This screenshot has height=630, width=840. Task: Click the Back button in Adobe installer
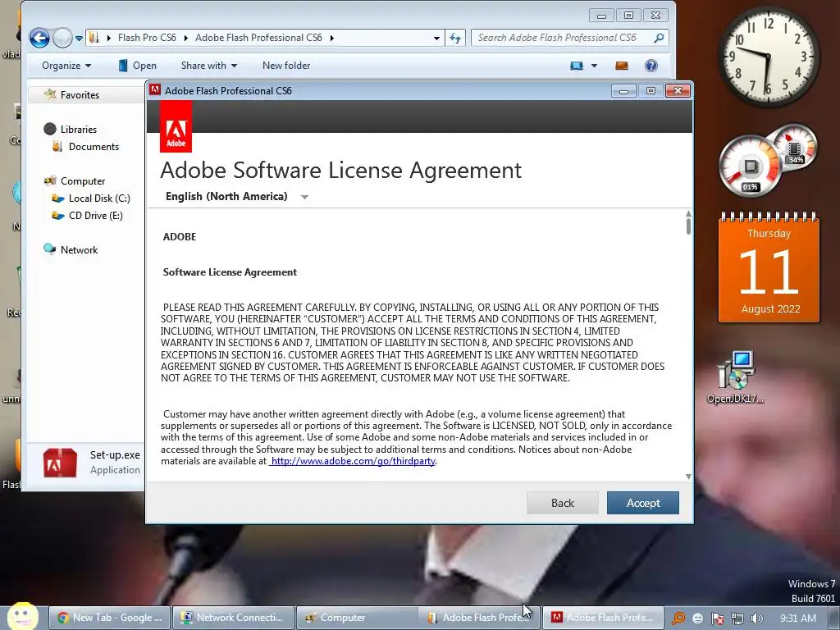(563, 503)
